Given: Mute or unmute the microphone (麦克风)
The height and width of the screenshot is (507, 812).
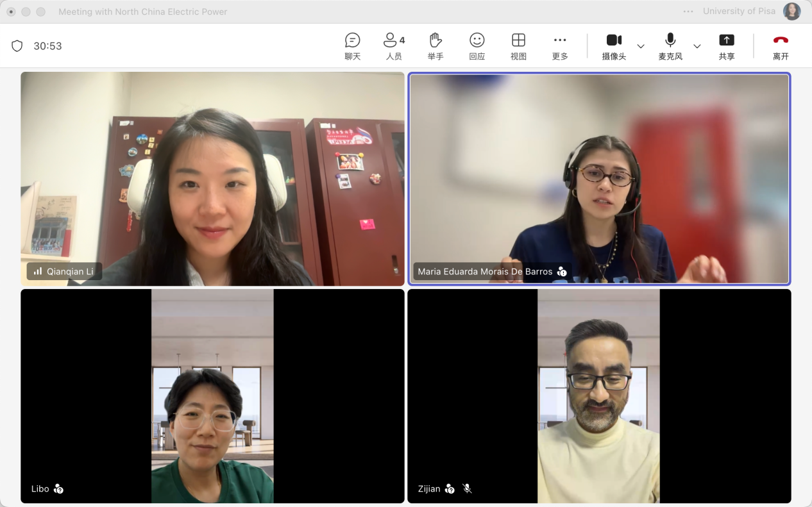Looking at the screenshot, I should click(x=670, y=46).
